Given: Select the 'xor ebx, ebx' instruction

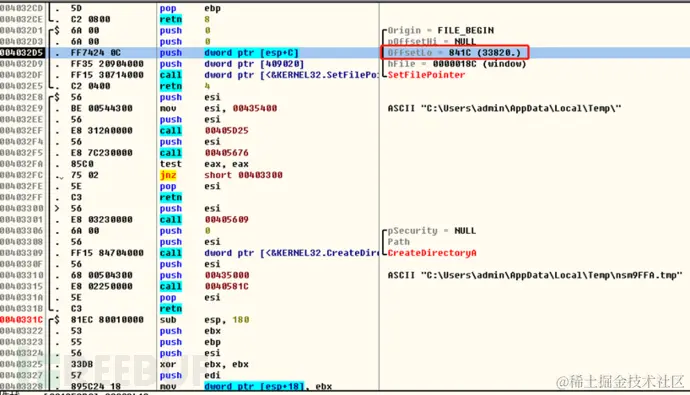Looking at the screenshot, I should pos(204,364).
